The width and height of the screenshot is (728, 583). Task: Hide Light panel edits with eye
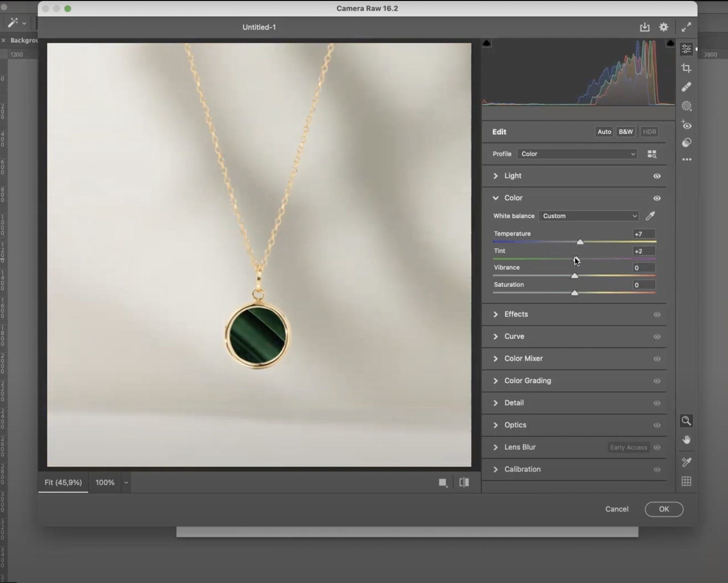657,176
